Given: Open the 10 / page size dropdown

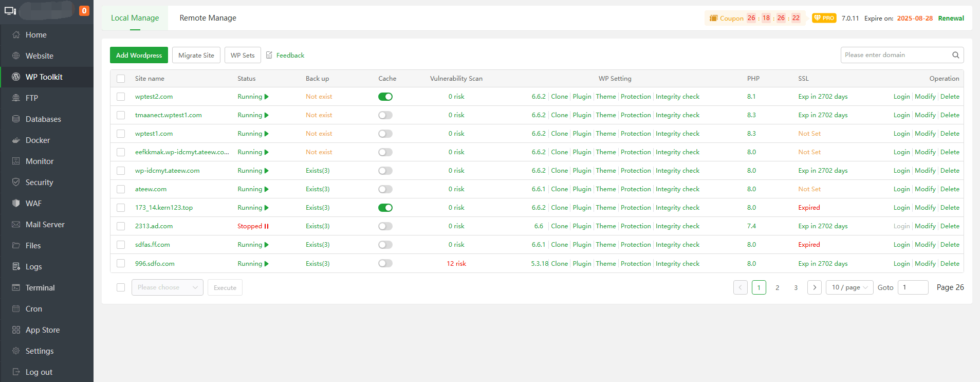Looking at the screenshot, I should (849, 287).
